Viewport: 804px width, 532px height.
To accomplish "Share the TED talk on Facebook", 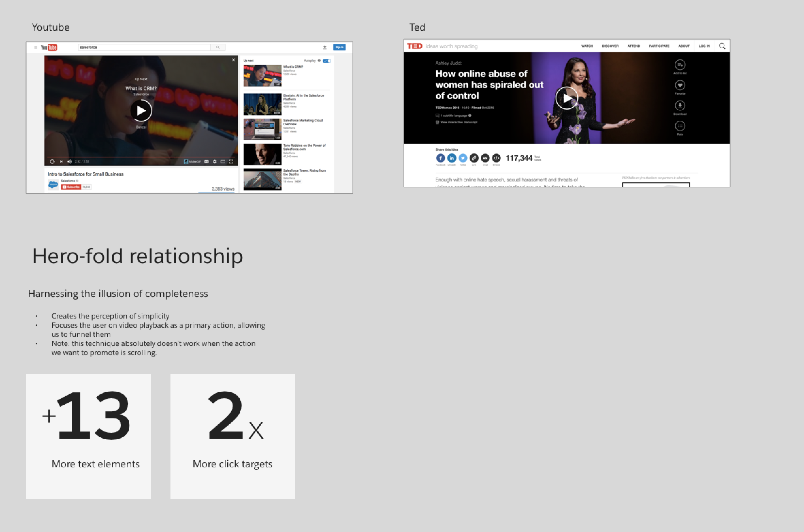I will coord(440,158).
